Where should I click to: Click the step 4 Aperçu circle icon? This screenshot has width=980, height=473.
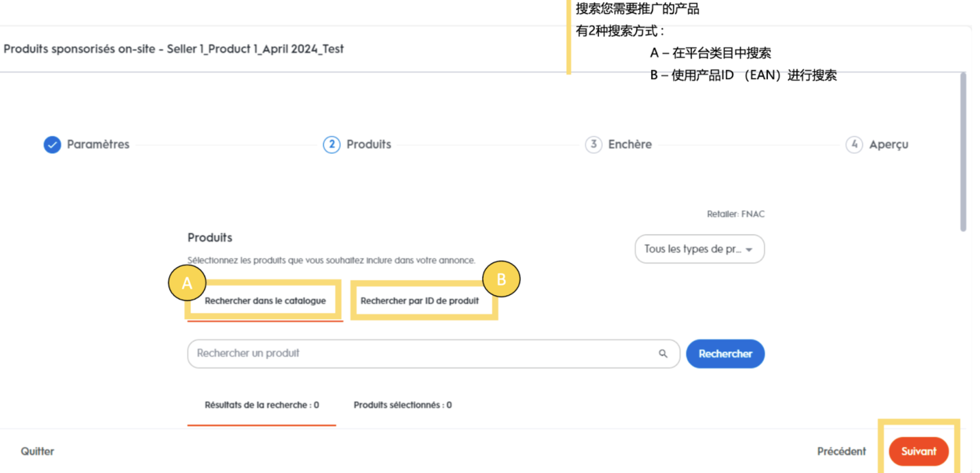coord(854,145)
